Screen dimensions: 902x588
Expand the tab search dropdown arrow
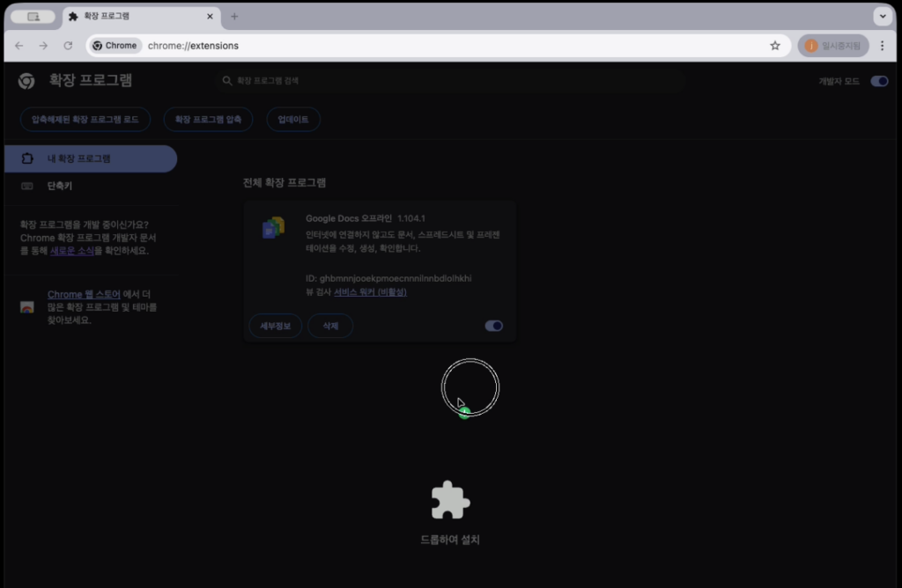pos(882,17)
